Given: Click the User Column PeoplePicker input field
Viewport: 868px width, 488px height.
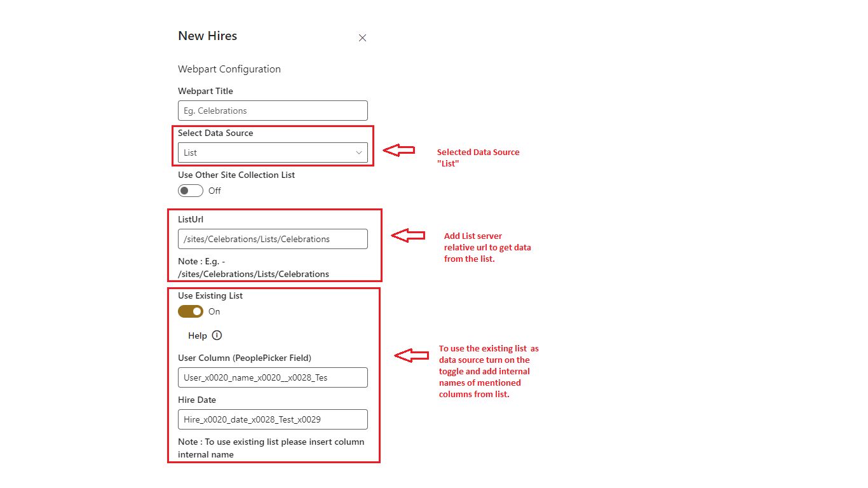Looking at the screenshot, I should click(273, 377).
